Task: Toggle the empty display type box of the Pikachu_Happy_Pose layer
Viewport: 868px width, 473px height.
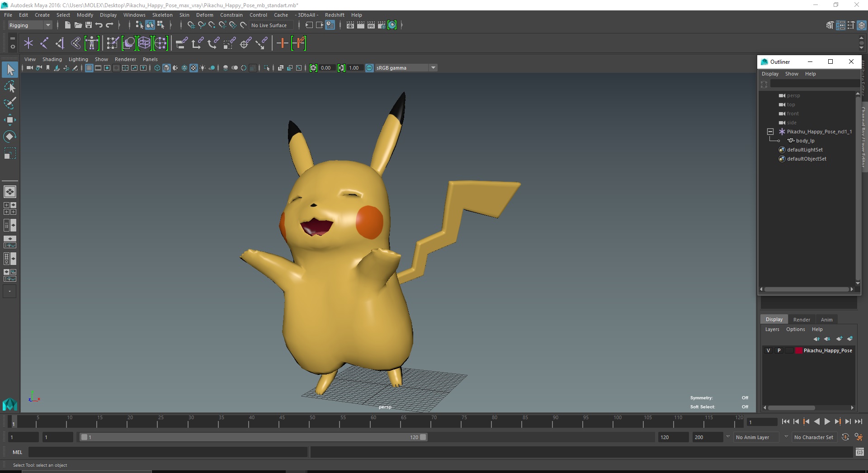Action: [789, 350]
